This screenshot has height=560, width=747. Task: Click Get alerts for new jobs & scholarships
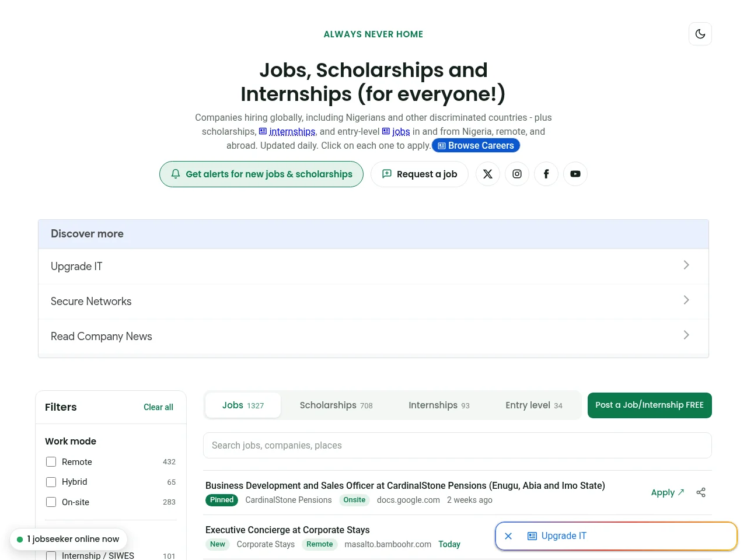(x=261, y=174)
